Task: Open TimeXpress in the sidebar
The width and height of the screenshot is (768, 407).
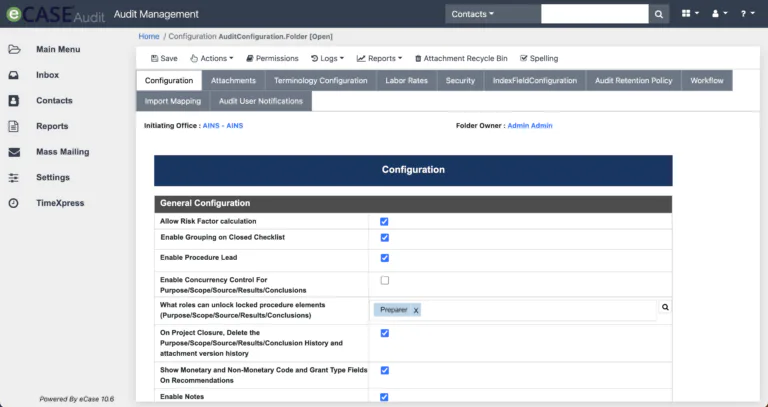Action: point(60,203)
